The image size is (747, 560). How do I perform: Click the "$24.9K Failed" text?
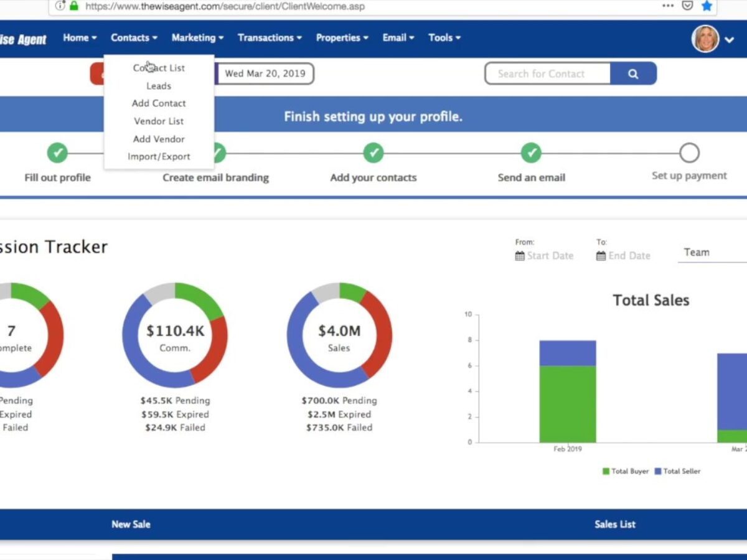(x=175, y=427)
